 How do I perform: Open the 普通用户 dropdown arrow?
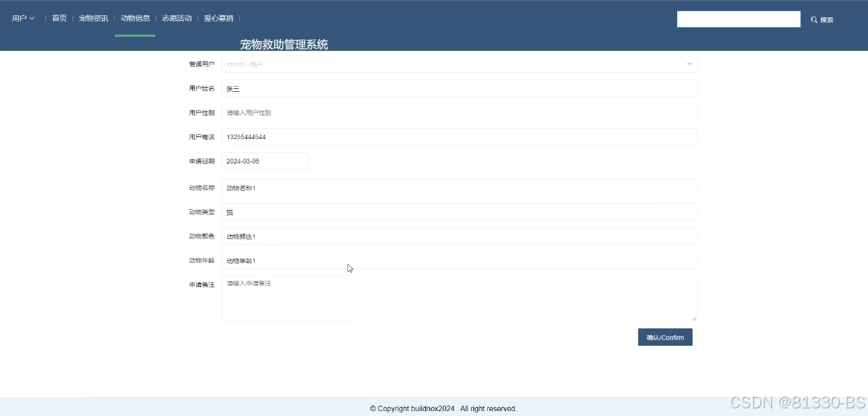tap(689, 64)
